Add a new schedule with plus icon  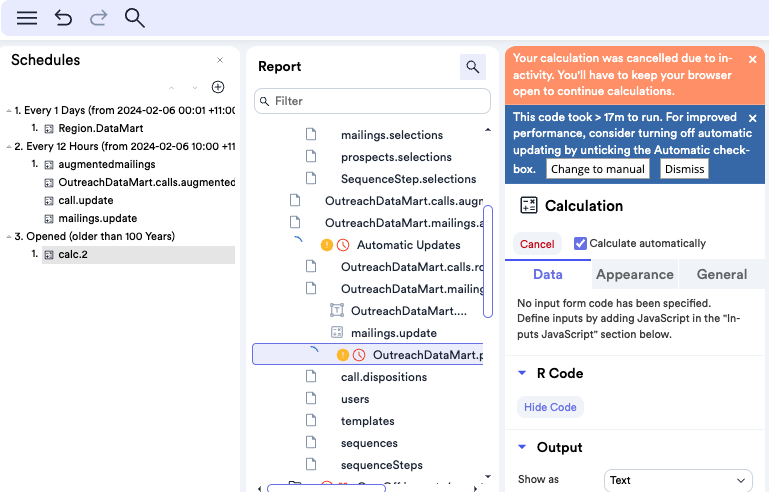[x=218, y=87]
